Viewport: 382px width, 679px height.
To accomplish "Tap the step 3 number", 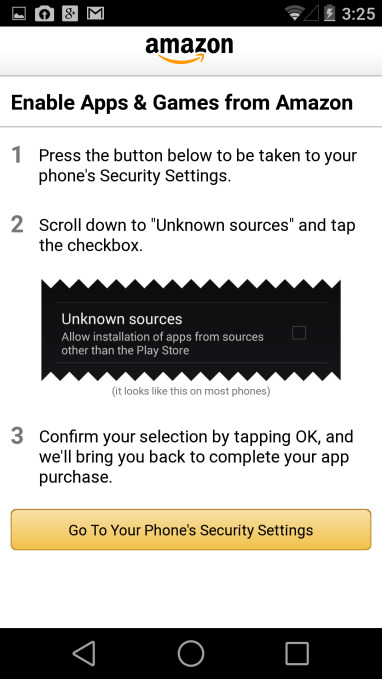I will pos(17,436).
